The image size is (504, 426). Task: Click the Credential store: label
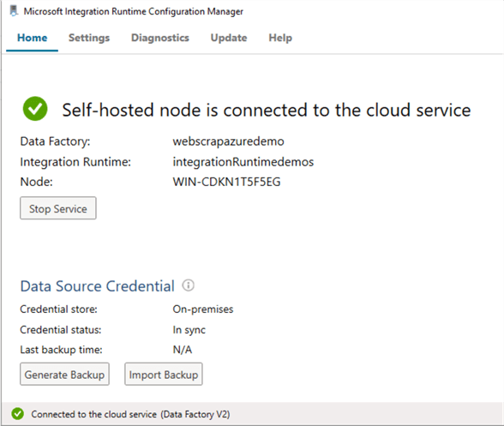pos(58,309)
